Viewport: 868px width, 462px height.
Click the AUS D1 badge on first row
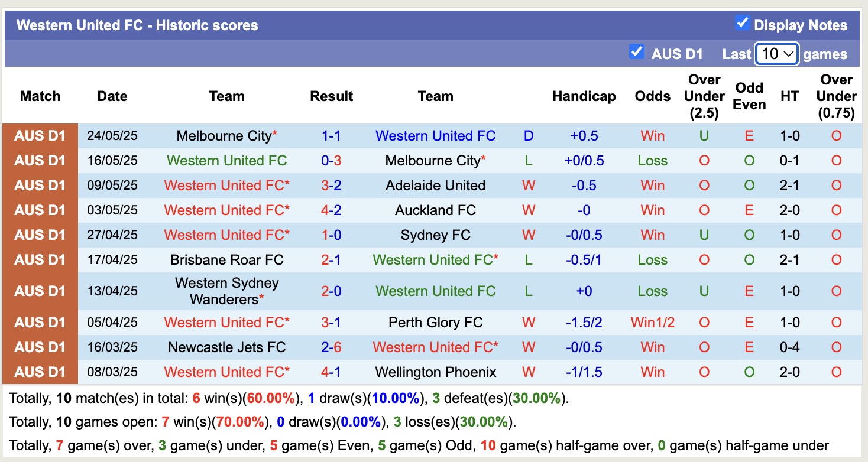(40, 135)
